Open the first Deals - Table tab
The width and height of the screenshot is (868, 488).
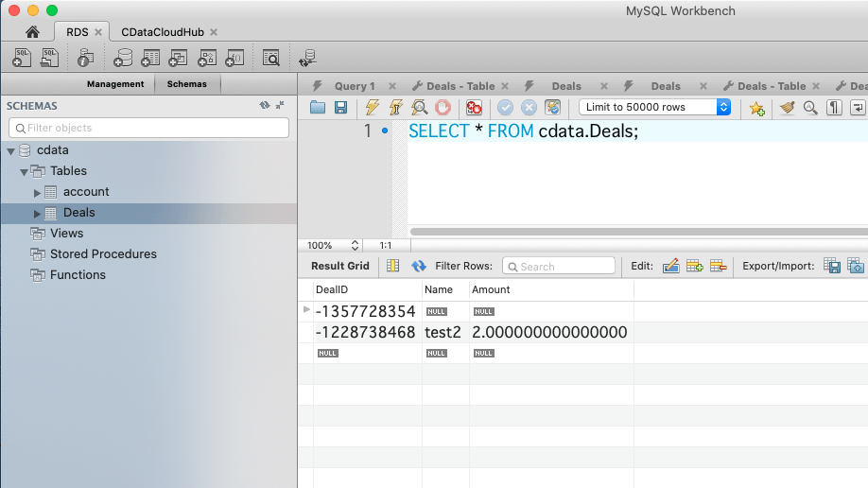pos(460,86)
